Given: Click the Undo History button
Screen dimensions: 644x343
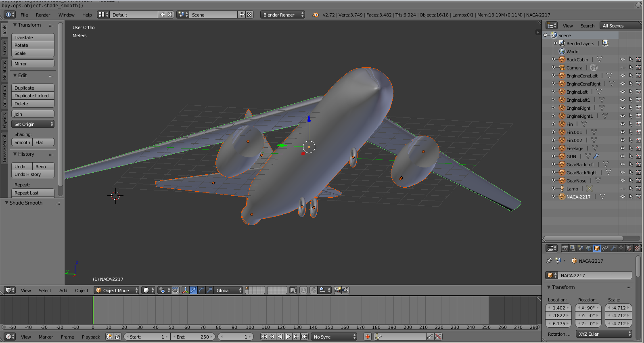Looking at the screenshot, I should pyautogui.click(x=33, y=174).
